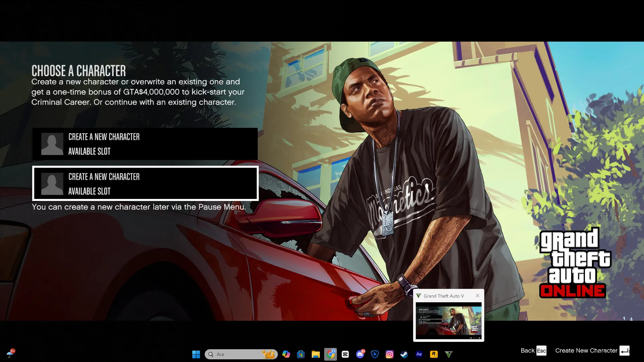Open the Grand Theft Auto V preview thumbnail

click(449, 321)
